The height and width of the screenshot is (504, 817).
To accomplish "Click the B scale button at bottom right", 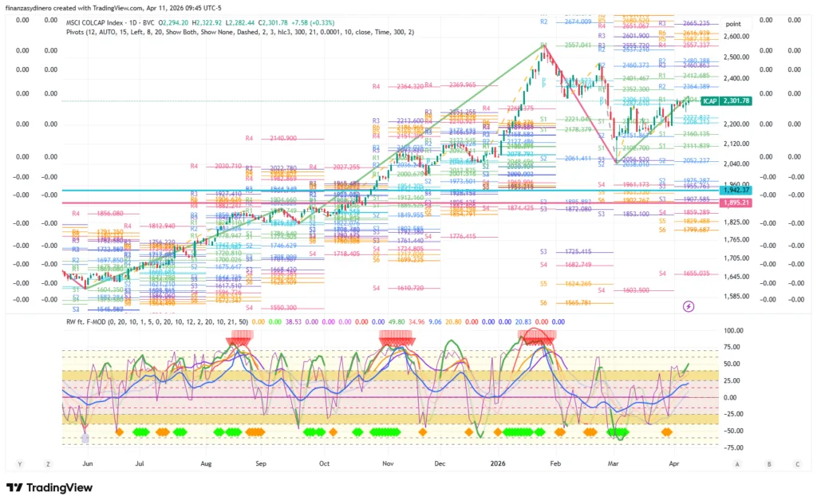I will (x=768, y=463).
